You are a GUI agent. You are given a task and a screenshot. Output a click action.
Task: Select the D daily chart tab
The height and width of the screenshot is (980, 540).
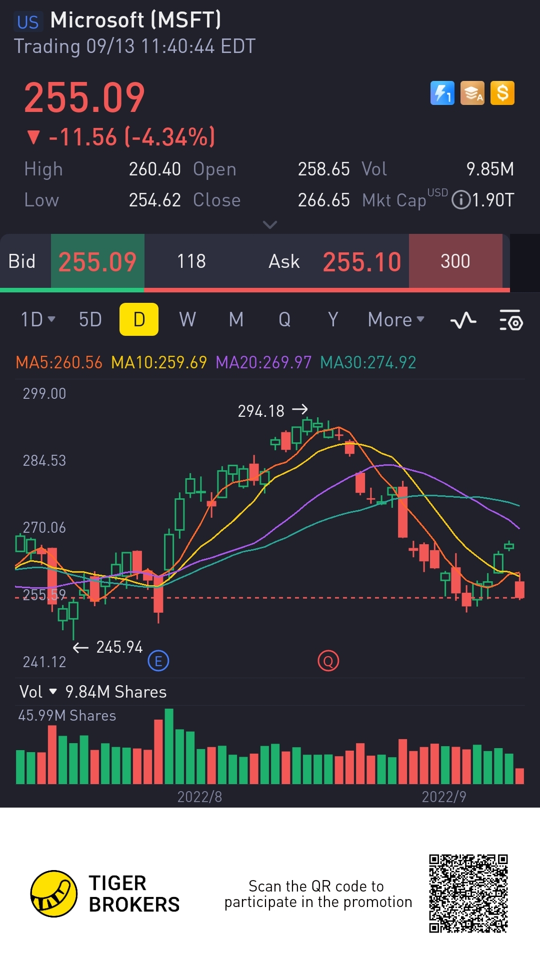tap(139, 319)
